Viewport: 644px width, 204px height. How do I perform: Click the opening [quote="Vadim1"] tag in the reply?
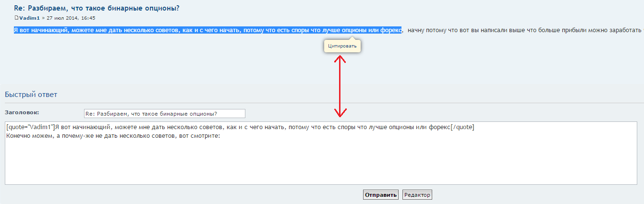click(30, 127)
